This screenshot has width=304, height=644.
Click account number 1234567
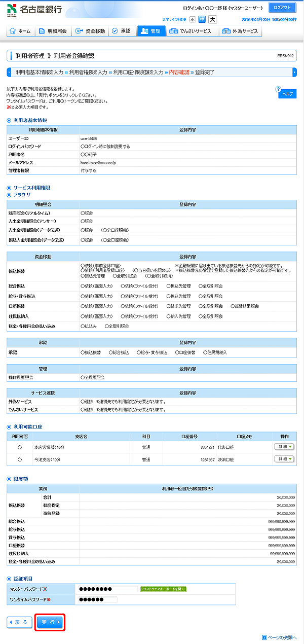207,458
